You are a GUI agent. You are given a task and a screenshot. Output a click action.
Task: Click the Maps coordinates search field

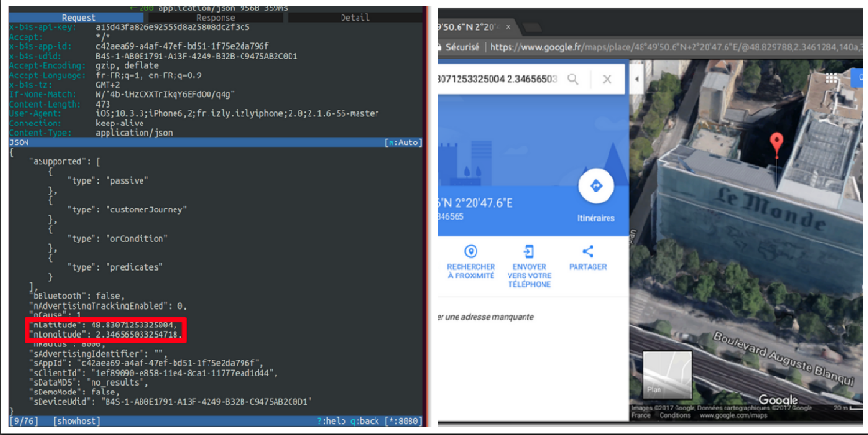pos(498,80)
